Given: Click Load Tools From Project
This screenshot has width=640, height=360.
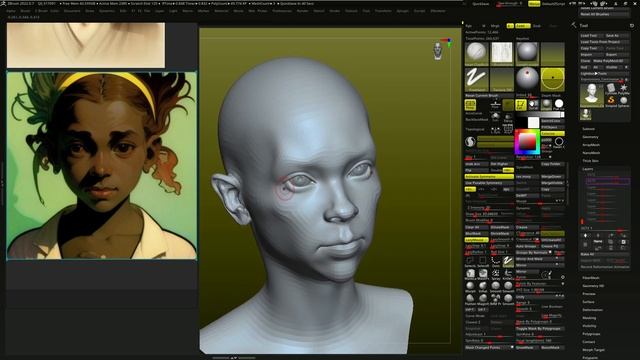Looking at the screenshot, I should pos(604,42).
